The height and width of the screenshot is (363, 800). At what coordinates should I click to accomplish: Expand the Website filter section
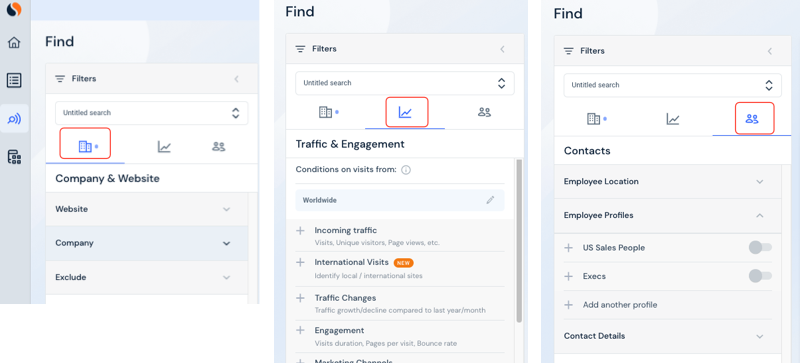click(147, 209)
